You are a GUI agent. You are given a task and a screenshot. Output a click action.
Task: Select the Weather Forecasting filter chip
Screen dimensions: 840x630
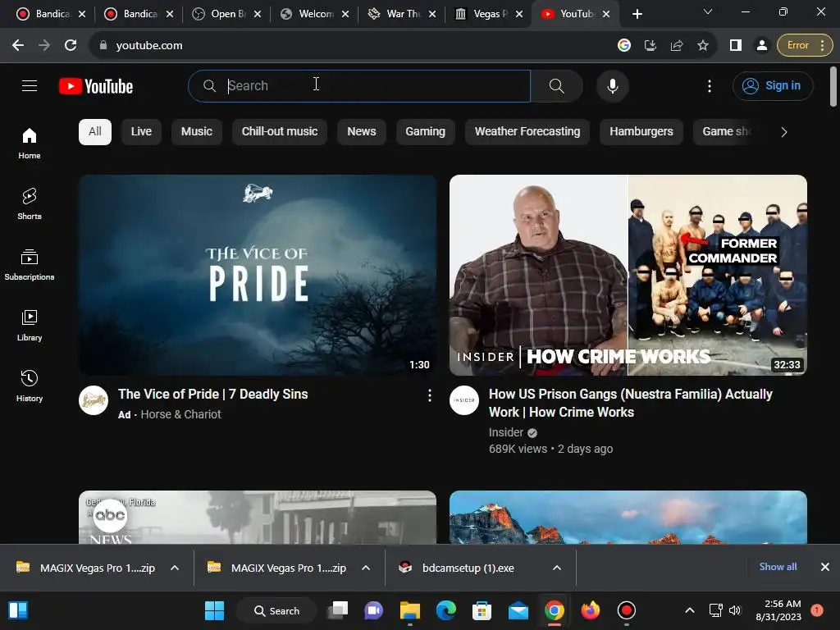[527, 132]
